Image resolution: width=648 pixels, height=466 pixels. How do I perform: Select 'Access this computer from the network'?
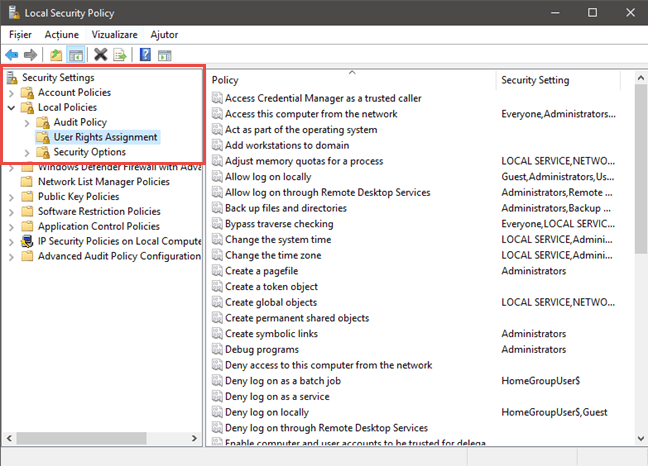tap(311, 114)
